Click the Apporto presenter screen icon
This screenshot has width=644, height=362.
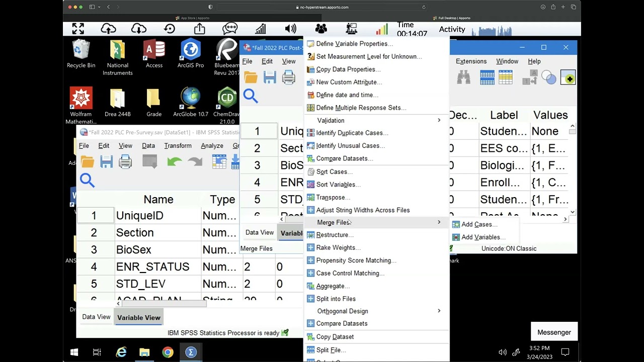[x=352, y=29]
